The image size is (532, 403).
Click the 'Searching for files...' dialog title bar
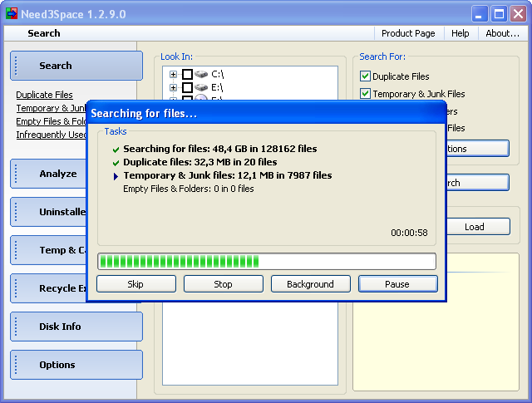(x=267, y=113)
